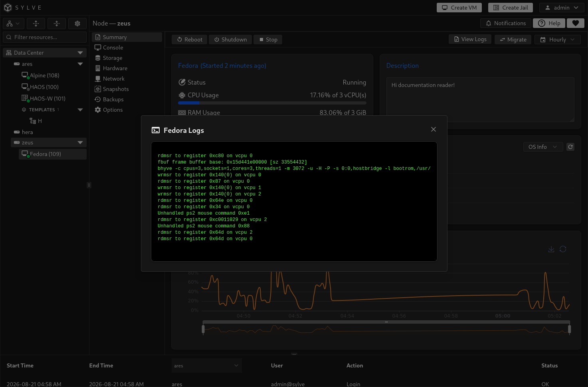This screenshot has height=387, width=588.
Task: Collapse the ares node arrow
Action: 80,64
